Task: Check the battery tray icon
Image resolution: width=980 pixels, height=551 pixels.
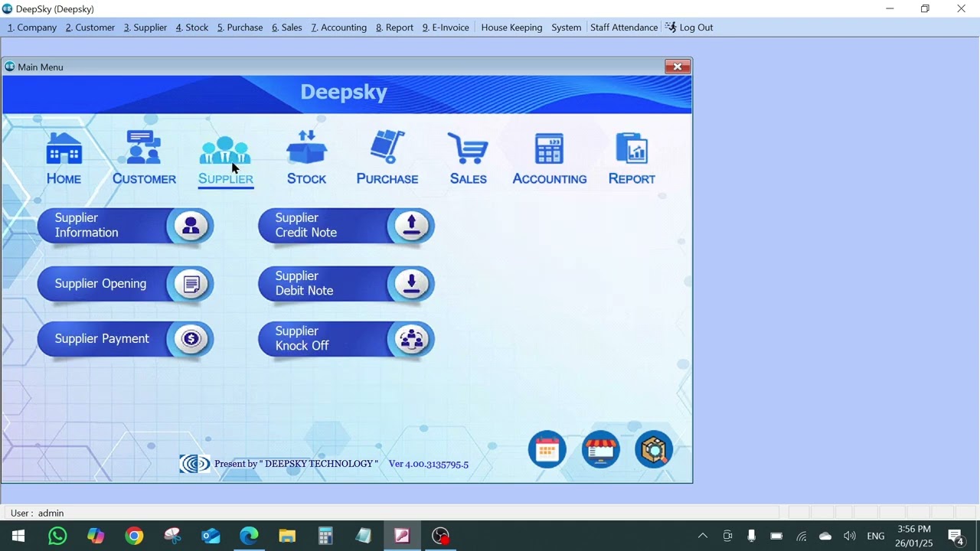Action: (x=776, y=536)
